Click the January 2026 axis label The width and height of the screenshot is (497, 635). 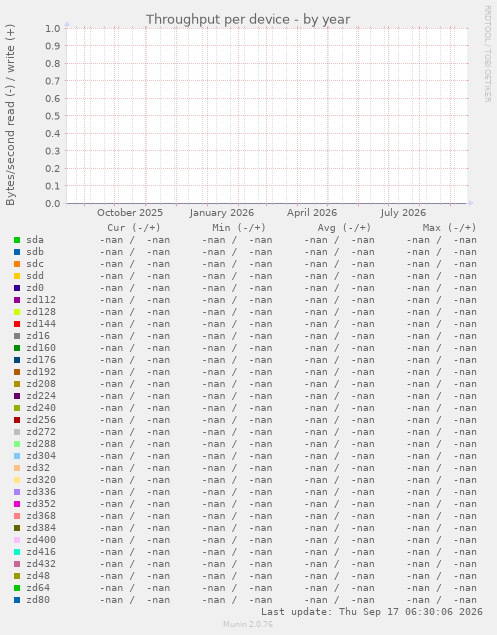click(222, 213)
